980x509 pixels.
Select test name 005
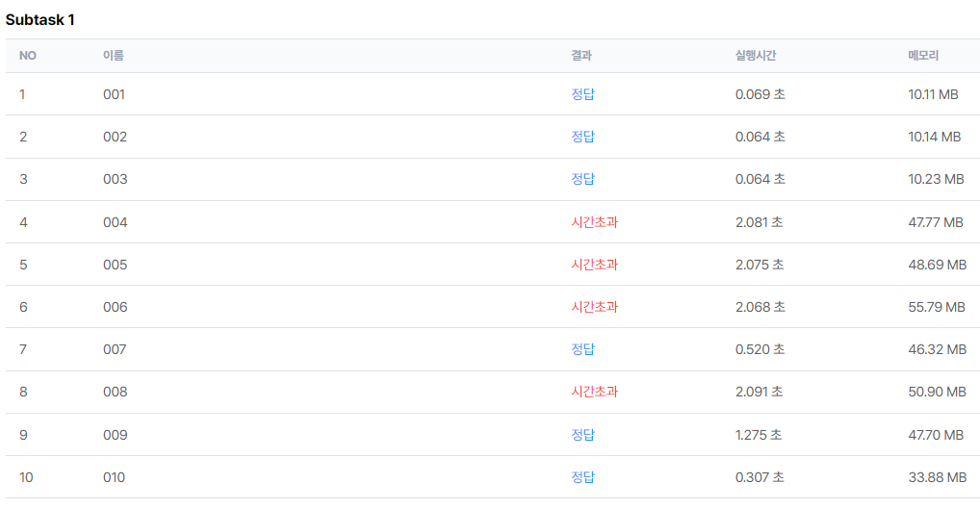115,265
